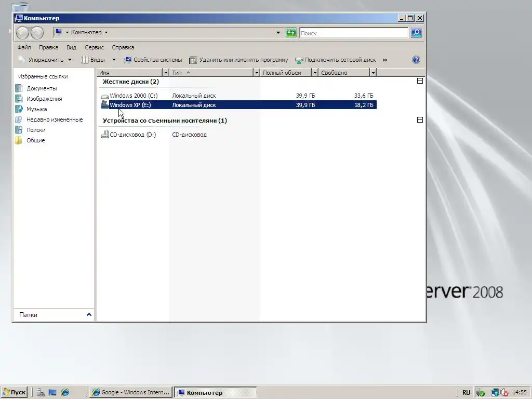Sort by the Имя column header
Screen dimensions: 532x399
[129, 73]
